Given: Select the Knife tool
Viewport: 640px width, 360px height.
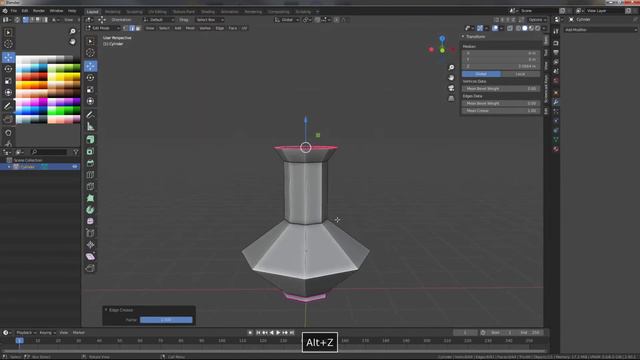Looking at the screenshot, I should tap(90, 187).
